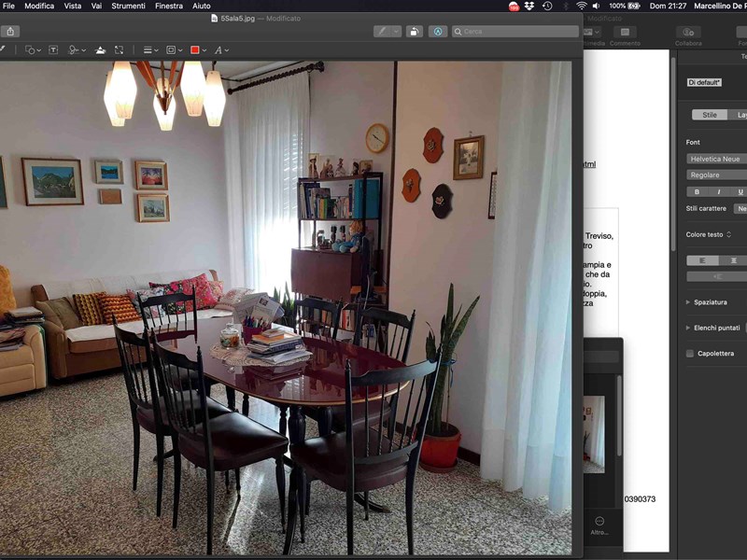This screenshot has width=747, height=560.
Task: Enable the Capolettera checkbox
Action: (x=690, y=354)
